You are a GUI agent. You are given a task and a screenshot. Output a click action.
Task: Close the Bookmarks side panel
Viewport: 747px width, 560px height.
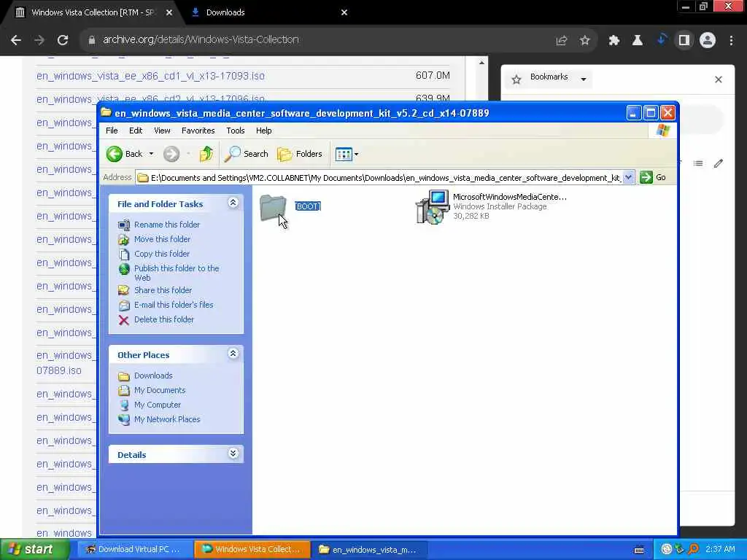(x=719, y=79)
